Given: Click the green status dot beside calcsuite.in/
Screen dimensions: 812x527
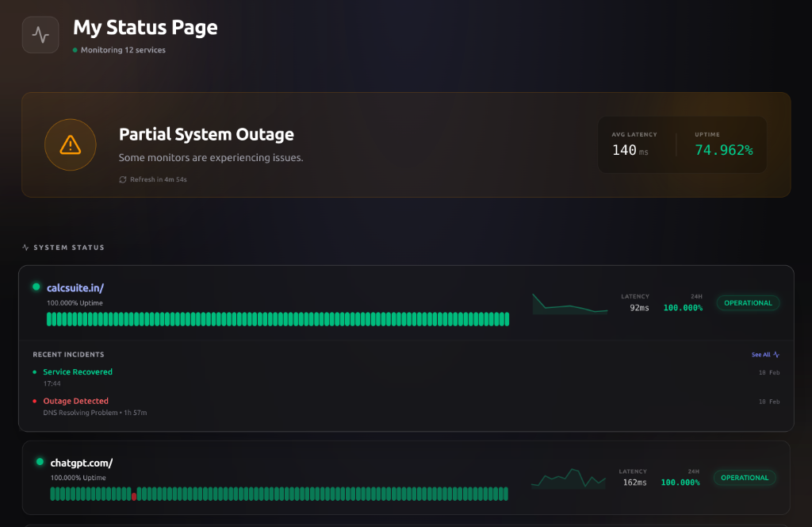Looking at the screenshot, I should point(36,287).
